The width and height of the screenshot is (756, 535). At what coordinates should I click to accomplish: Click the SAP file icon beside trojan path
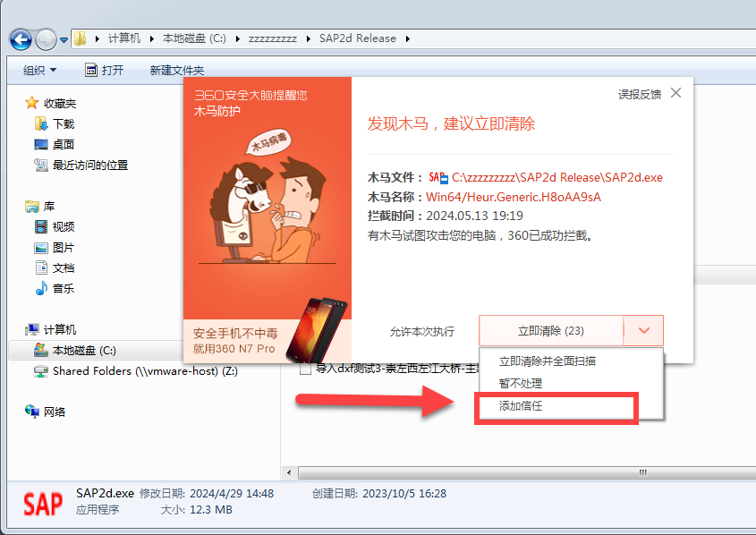pos(438,178)
